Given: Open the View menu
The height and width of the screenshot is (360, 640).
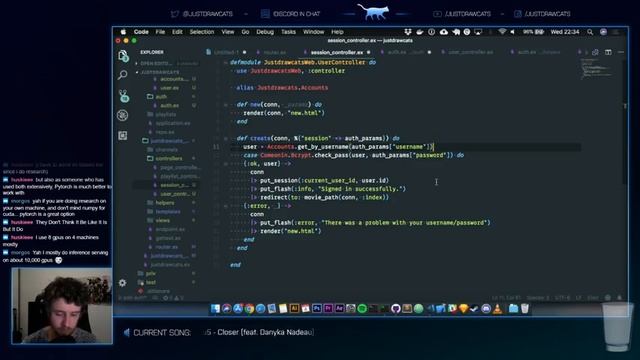Looking at the screenshot, I should (228, 32).
